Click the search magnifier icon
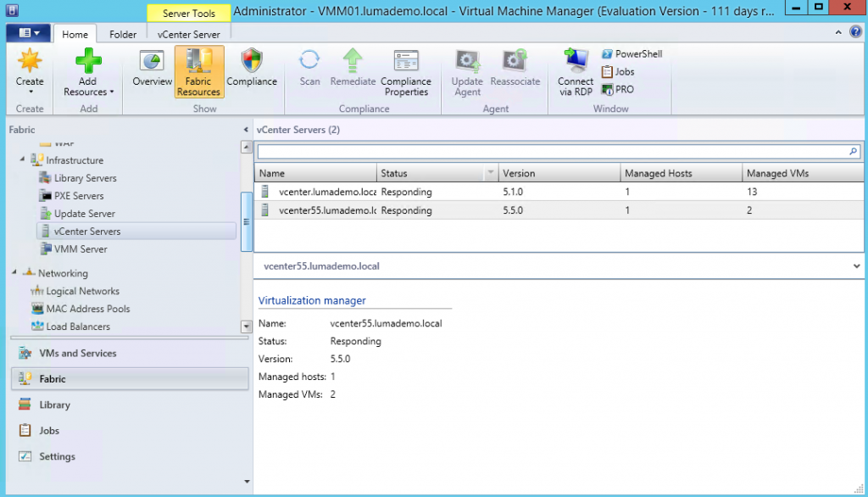 click(x=853, y=151)
